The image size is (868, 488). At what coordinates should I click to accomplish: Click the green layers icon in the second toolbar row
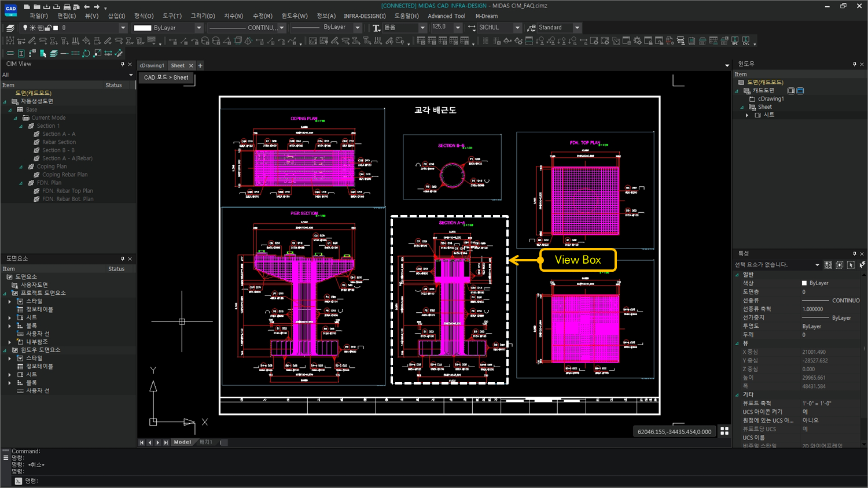54,53
